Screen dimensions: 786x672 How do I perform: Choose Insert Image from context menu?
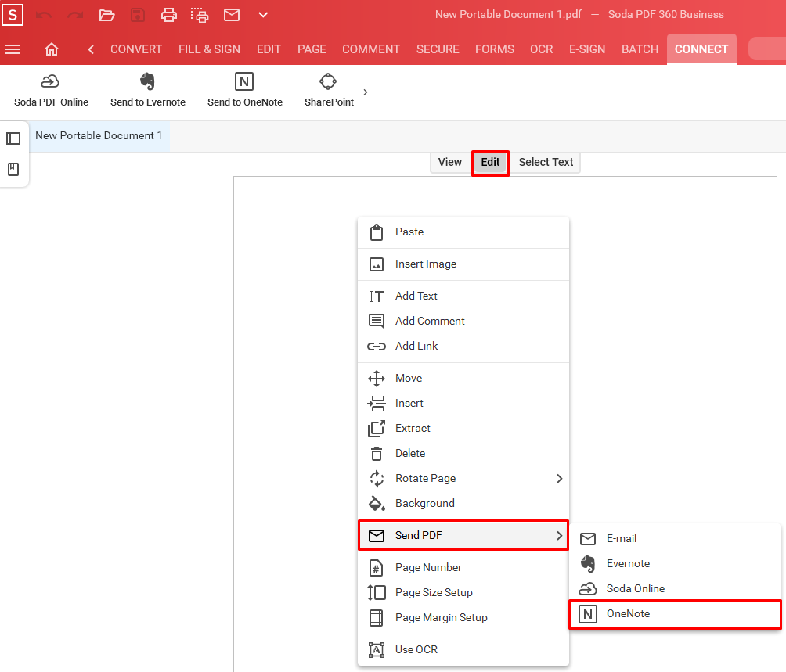pos(463,264)
